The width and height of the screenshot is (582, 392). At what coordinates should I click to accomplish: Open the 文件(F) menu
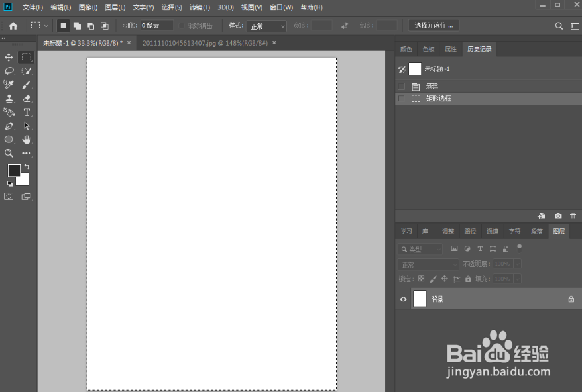tap(32, 7)
